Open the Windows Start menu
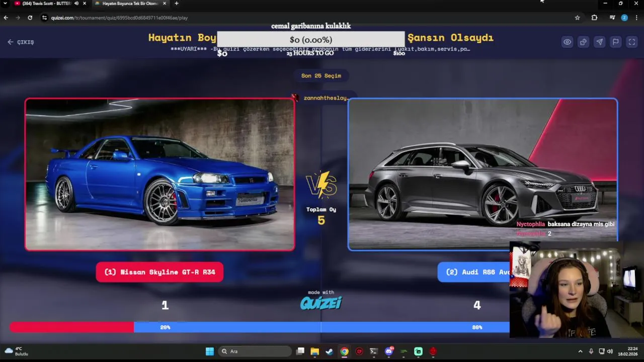 tap(209, 351)
